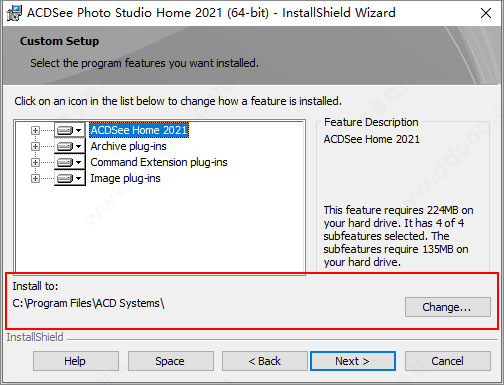
Task: Expand the Archive plug-ins tree node
Action: click(35, 146)
